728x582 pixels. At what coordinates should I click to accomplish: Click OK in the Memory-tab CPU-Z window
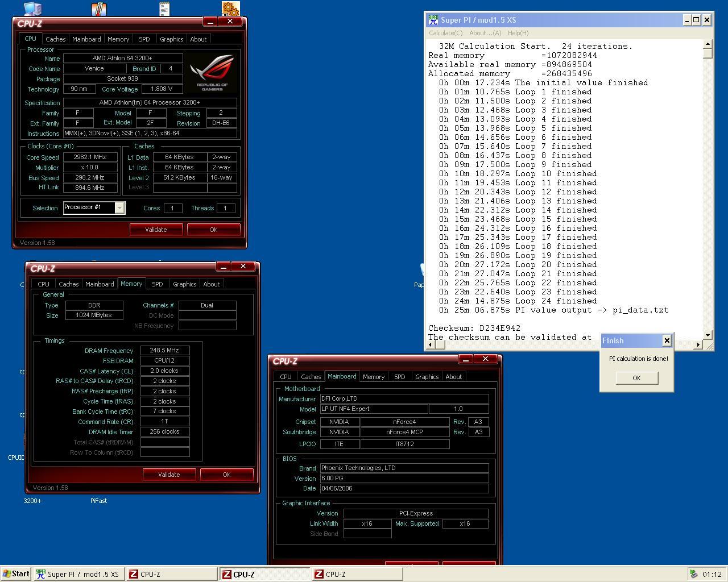tap(226, 475)
